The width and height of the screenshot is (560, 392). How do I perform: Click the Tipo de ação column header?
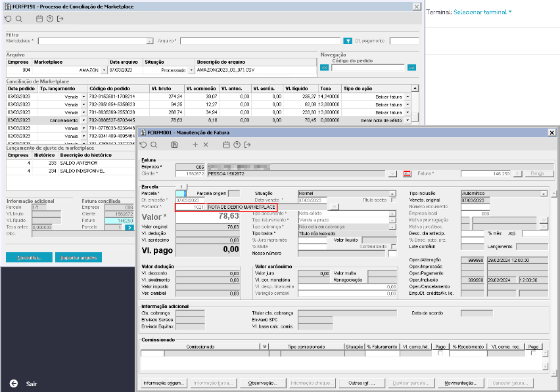coord(358,89)
